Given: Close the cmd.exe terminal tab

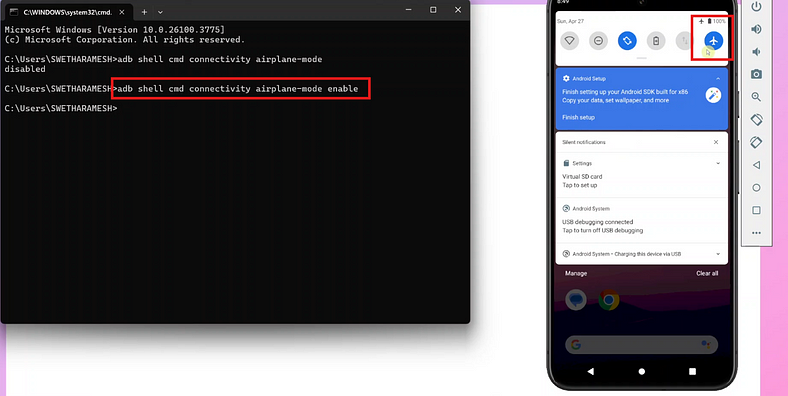Looking at the screenshot, I should pos(122,12).
